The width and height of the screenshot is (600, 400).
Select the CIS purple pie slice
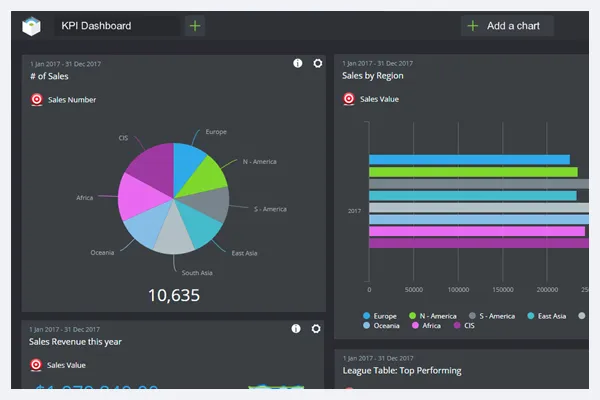[x=155, y=167]
